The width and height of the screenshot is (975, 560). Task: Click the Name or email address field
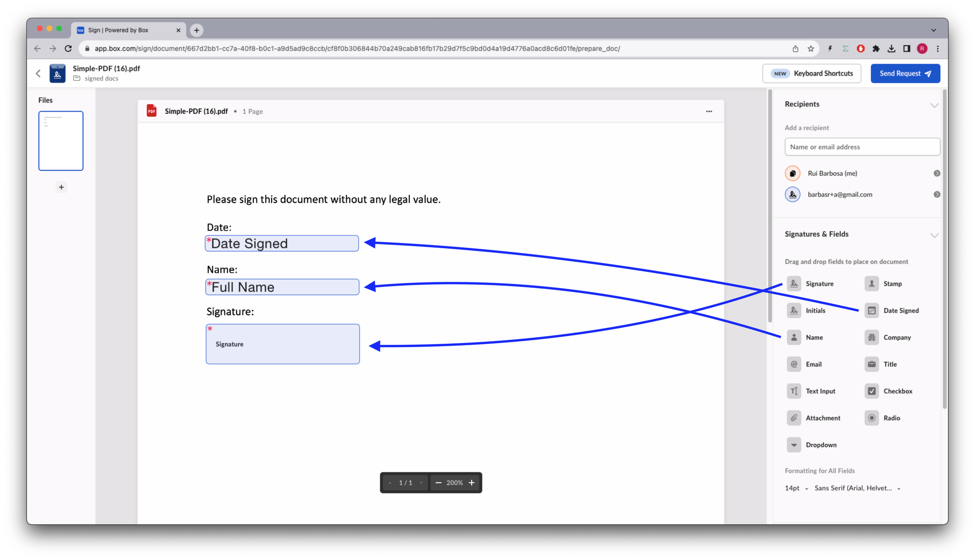click(x=862, y=147)
